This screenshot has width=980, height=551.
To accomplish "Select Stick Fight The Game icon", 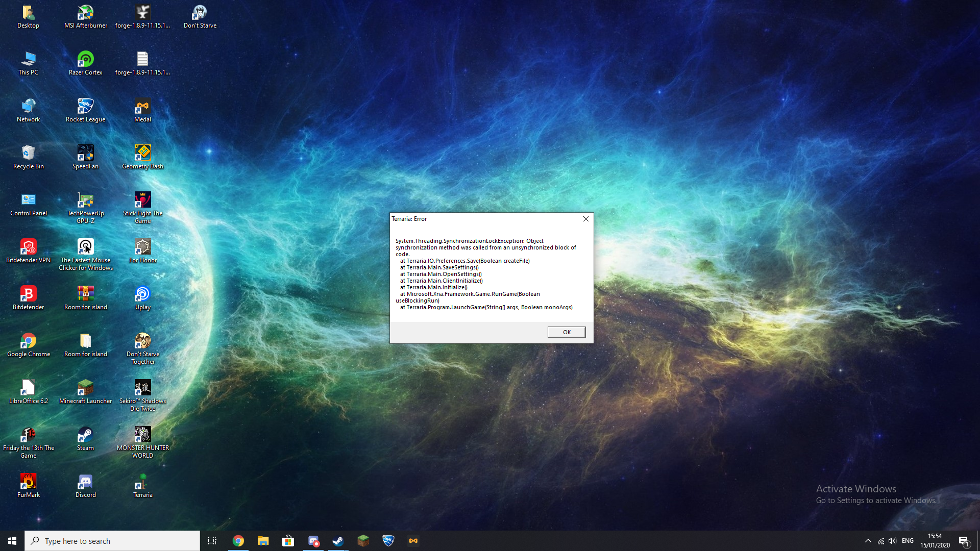I will 143,208.
